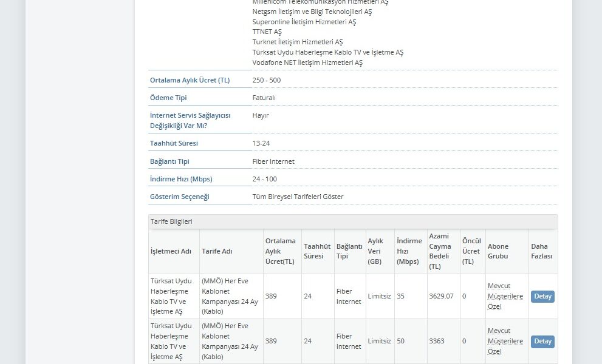Click 'Vodafone NET İletişim Hizmetleri AŞ' entry
This screenshot has width=602, height=364.
click(307, 62)
